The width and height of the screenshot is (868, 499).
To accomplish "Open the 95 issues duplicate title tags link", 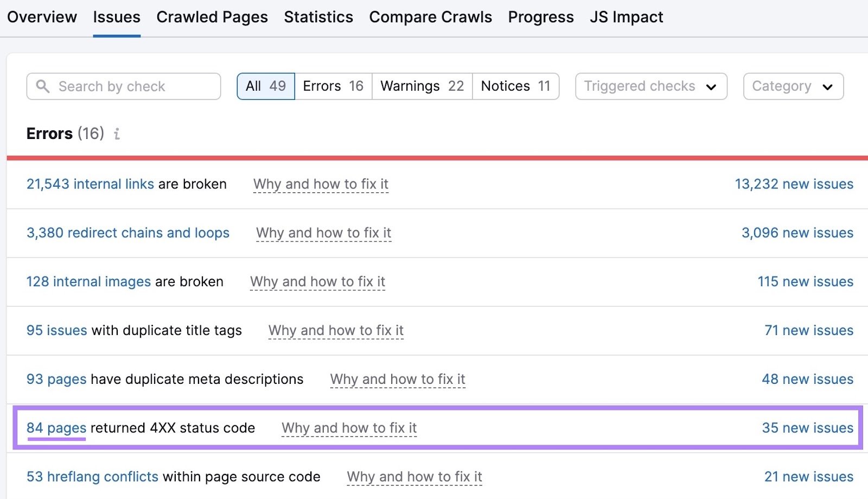I will (56, 331).
